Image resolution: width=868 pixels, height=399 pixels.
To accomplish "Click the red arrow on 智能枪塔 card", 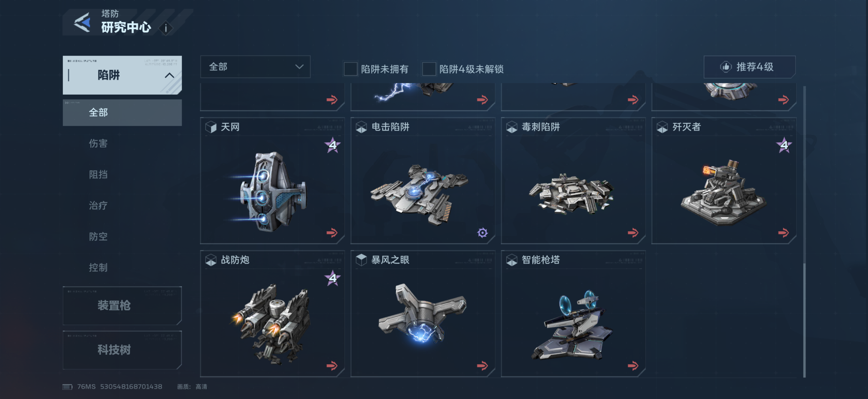I will pos(633,366).
